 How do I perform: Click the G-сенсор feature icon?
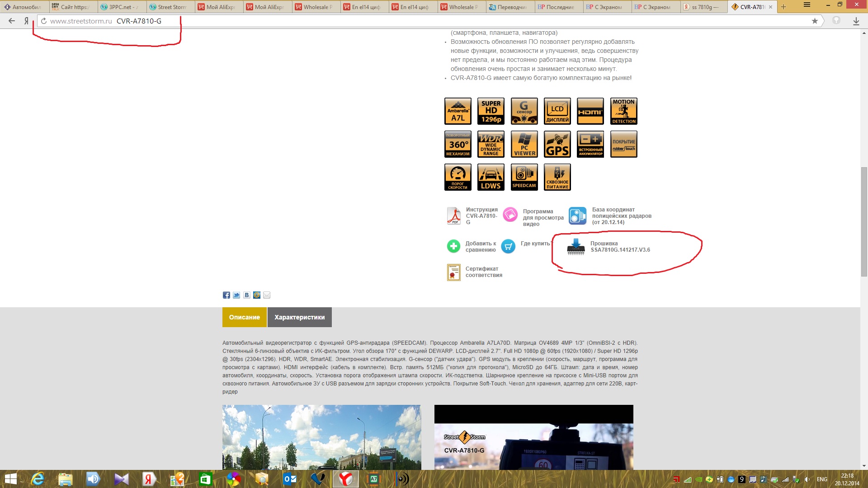point(524,111)
